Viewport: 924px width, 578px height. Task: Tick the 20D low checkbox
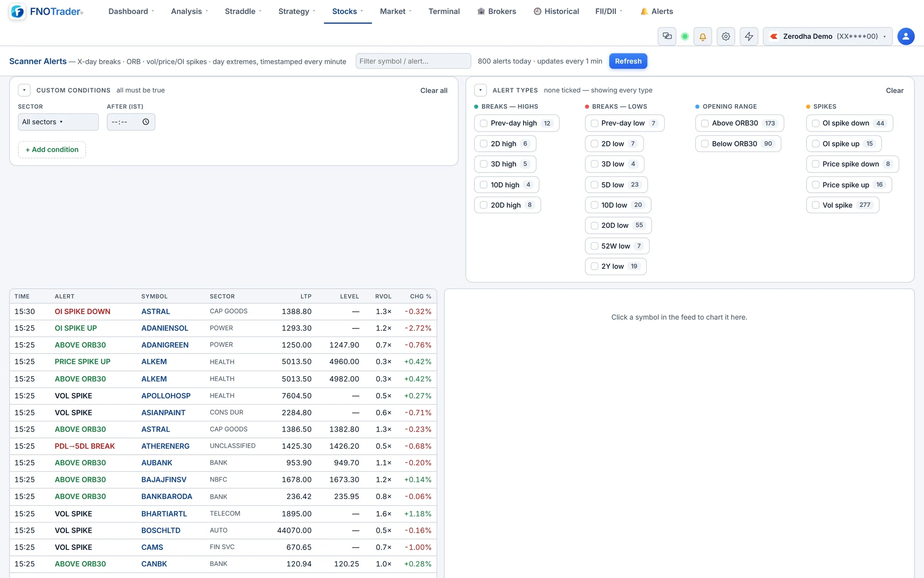pyautogui.click(x=594, y=225)
